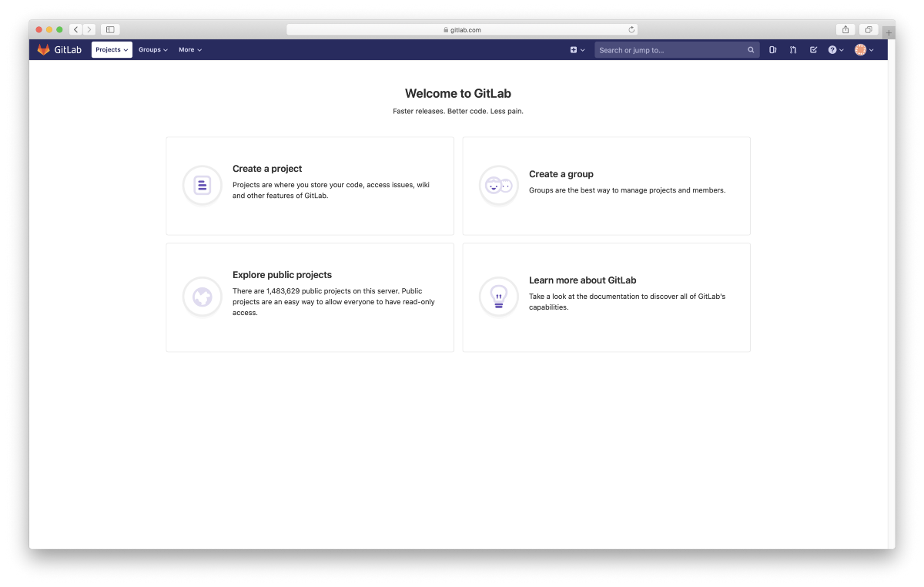Click the Safari share button
924x587 pixels.
pos(845,29)
